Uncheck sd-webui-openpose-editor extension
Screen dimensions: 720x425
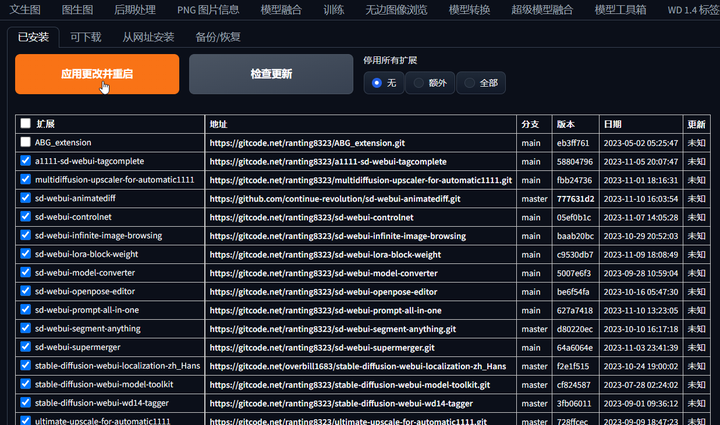click(26, 291)
